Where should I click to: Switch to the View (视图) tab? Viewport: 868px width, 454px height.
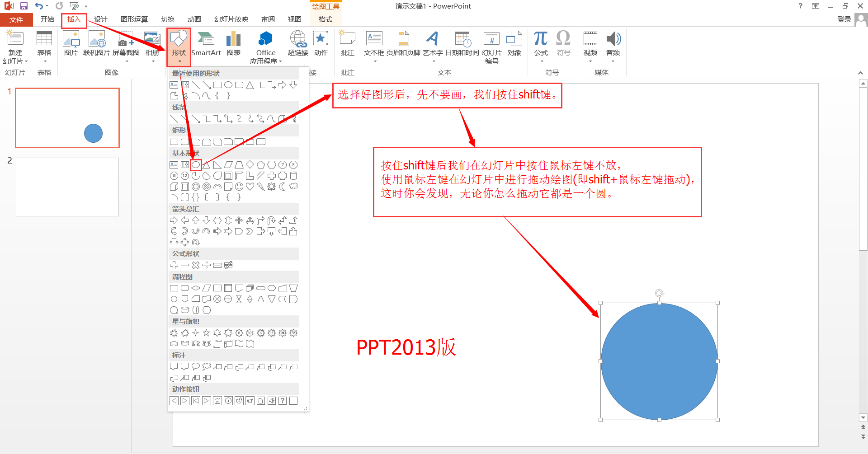tap(295, 19)
